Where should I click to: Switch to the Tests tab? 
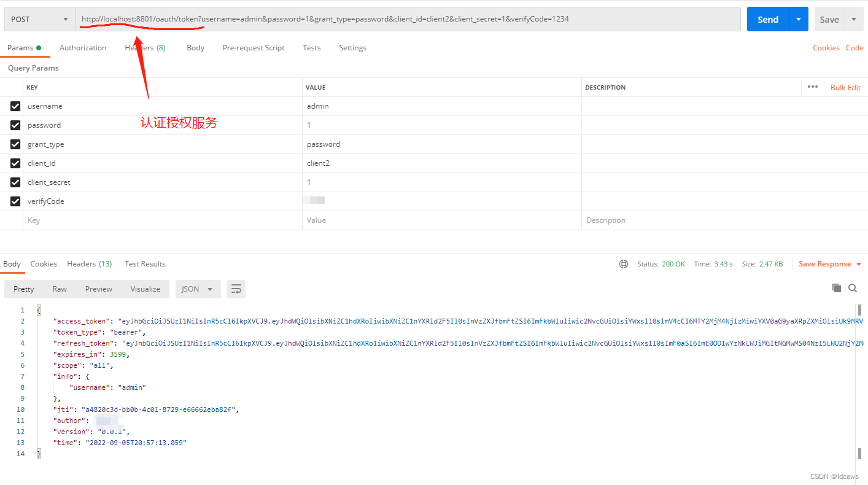point(312,48)
